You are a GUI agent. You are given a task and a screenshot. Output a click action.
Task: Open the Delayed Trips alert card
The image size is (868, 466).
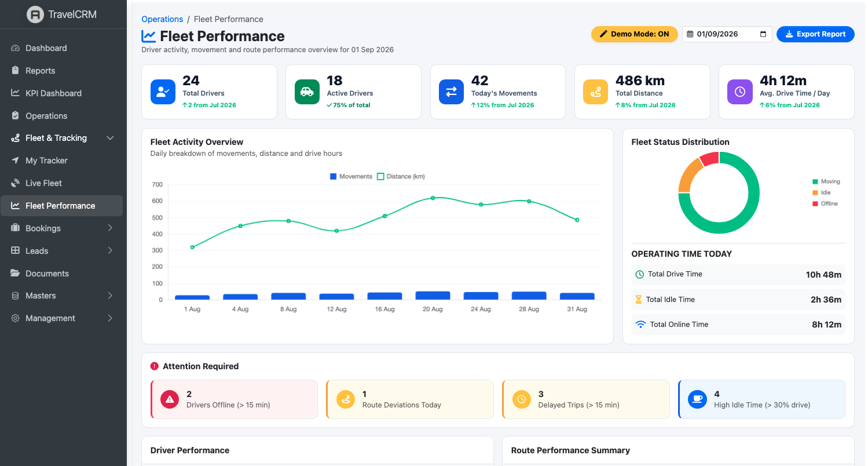[585, 399]
